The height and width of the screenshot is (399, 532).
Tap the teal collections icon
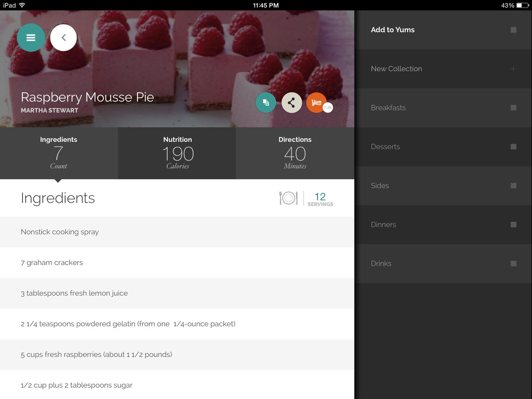coord(266,102)
